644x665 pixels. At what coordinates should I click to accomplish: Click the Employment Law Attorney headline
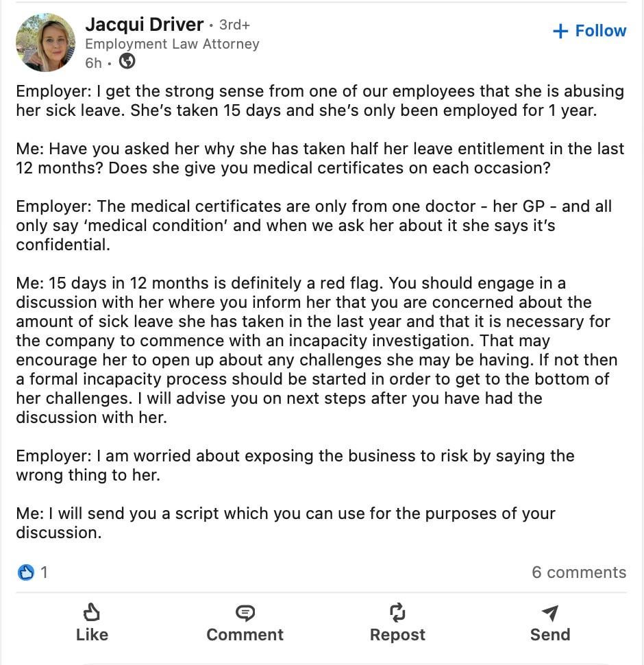pyautogui.click(x=172, y=44)
